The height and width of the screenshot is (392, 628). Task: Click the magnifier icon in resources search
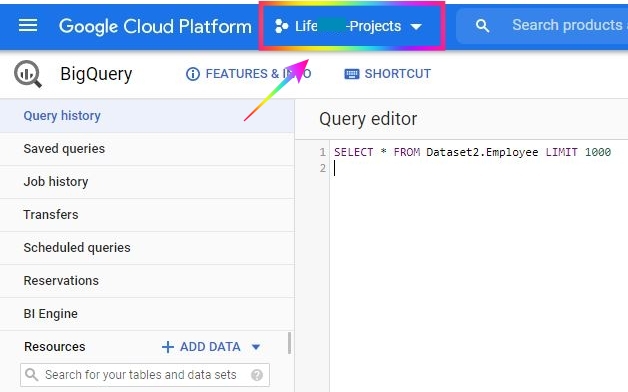31,375
